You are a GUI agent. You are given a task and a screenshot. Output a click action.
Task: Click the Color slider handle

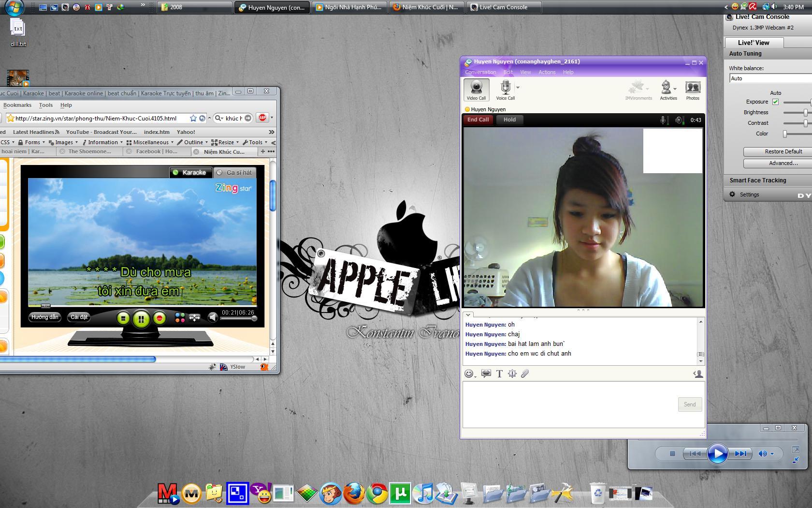[x=785, y=134]
